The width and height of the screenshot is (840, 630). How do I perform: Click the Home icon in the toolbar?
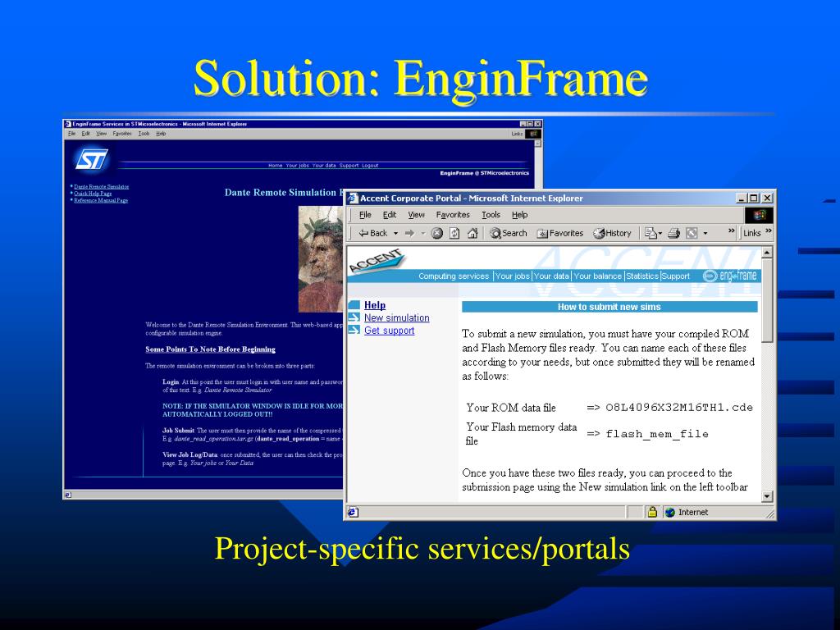(472, 233)
